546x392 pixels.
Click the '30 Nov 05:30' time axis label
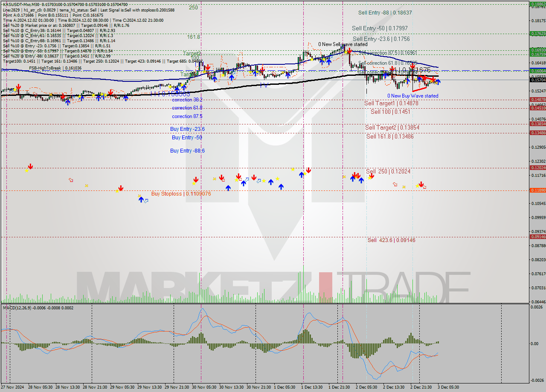click(x=204, y=387)
